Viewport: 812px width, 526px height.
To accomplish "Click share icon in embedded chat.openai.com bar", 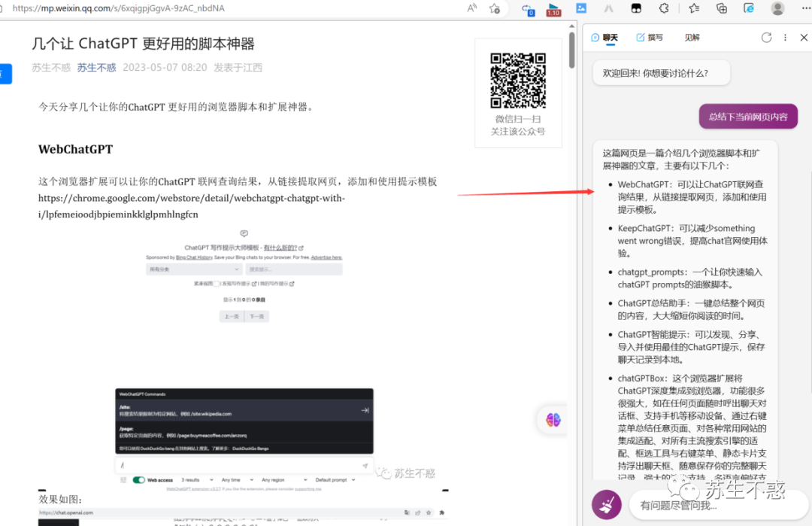I will pos(418,512).
